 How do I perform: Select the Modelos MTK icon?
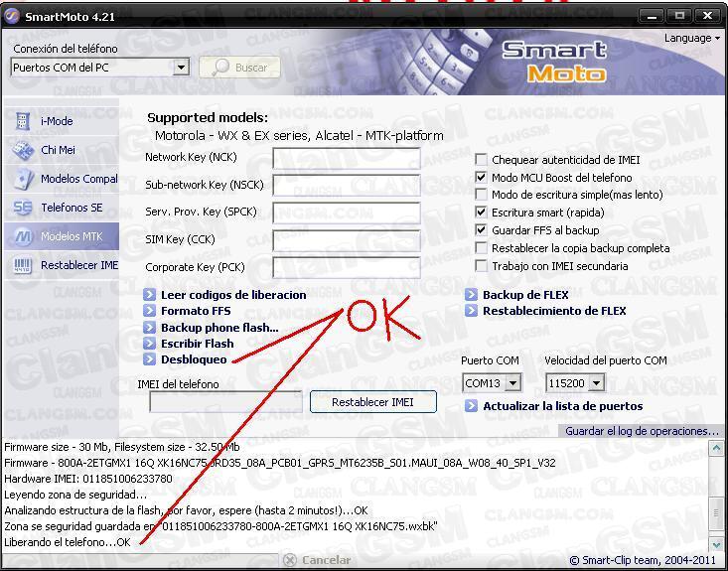23,237
